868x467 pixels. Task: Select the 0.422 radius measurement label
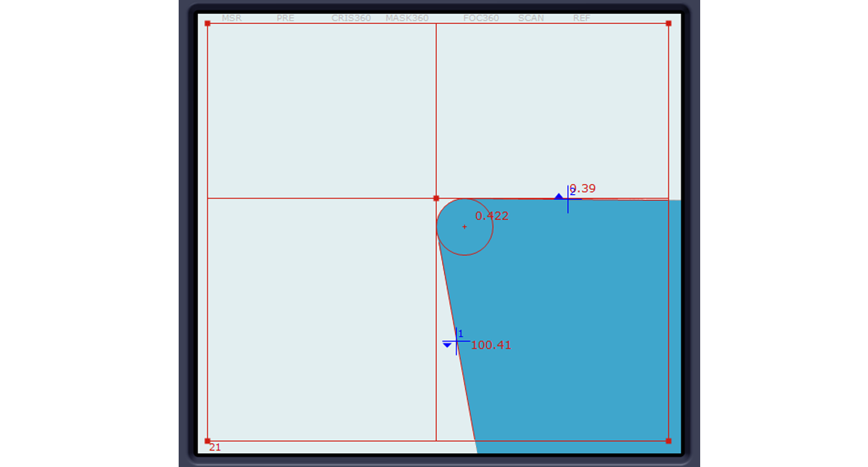492,216
